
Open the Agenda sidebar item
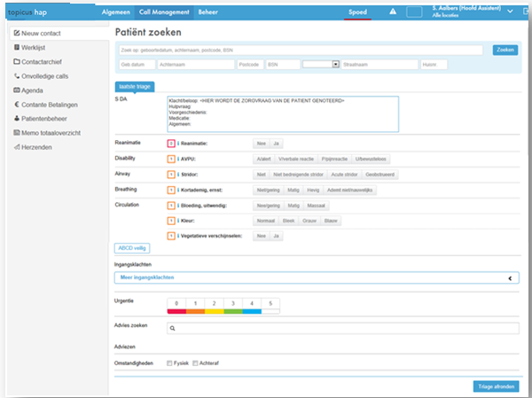click(x=33, y=90)
